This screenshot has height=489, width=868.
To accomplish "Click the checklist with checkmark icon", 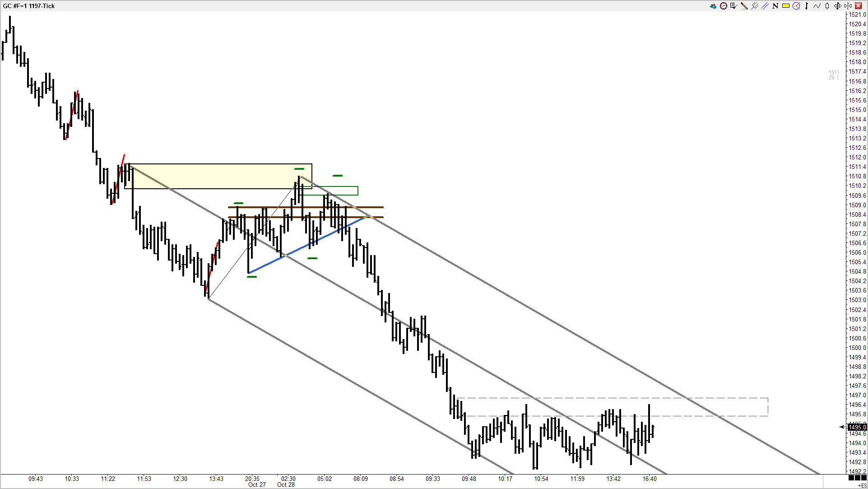I will click(x=733, y=6).
